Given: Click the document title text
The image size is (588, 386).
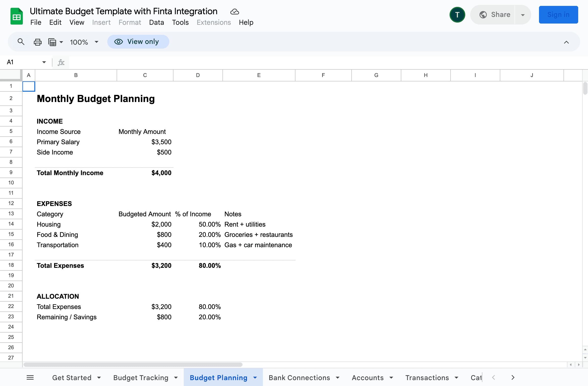Looking at the screenshot, I should point(123,11).
